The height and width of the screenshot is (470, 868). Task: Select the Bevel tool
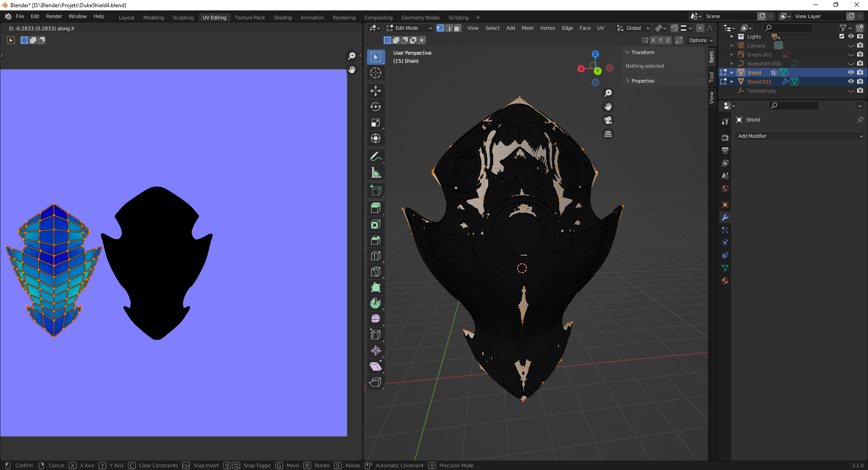tap(376, 240)
